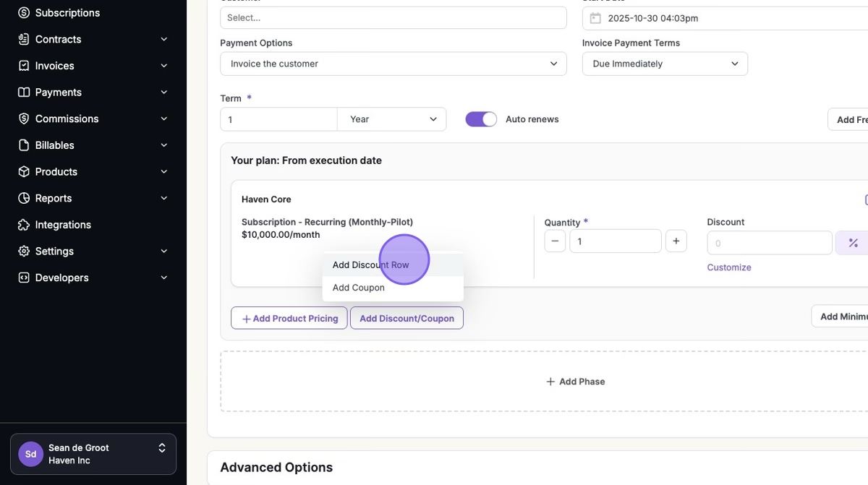The width and height of the screenshot is (868, 485).
Task: Open the Payment Options dropdown
Action: (393, 64)
